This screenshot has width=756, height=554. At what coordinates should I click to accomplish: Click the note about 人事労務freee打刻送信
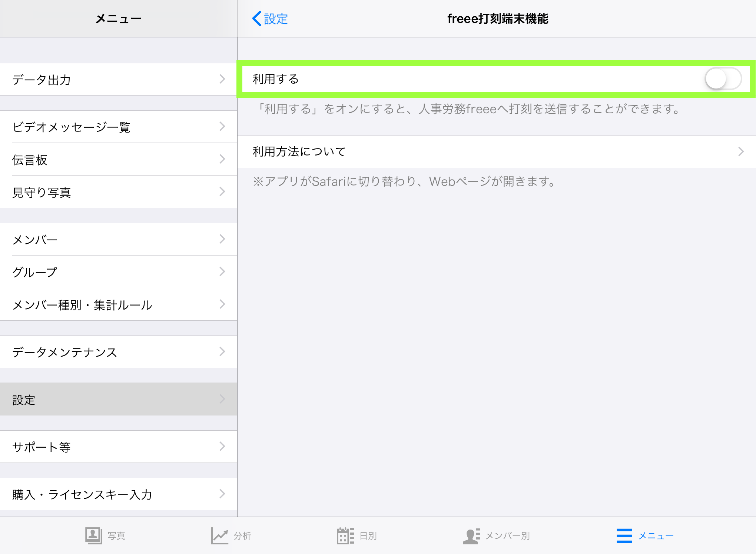coord(468,109)
